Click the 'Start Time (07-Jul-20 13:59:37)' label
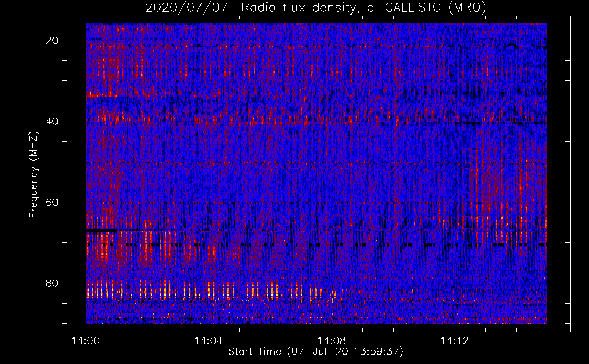 pyautogui.click(x=316, y=352)
